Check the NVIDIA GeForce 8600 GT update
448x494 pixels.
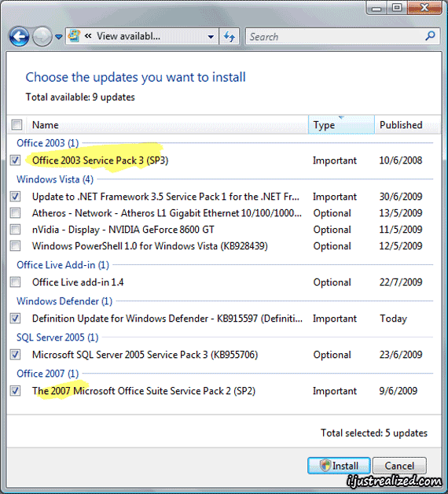click(x=16, y=230)
